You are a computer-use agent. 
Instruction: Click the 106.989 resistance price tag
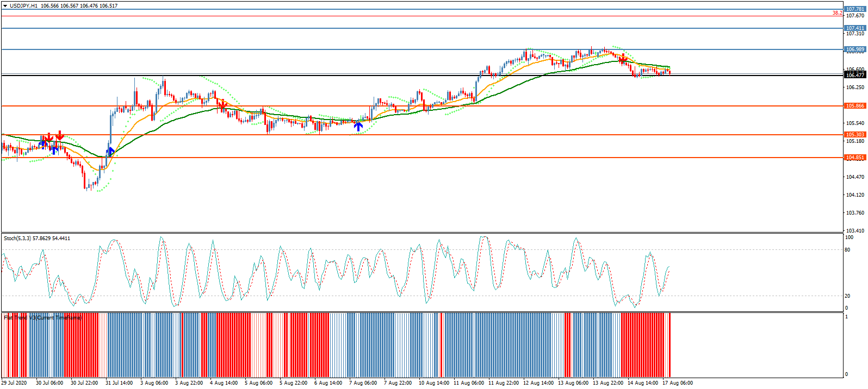(855, 49)
